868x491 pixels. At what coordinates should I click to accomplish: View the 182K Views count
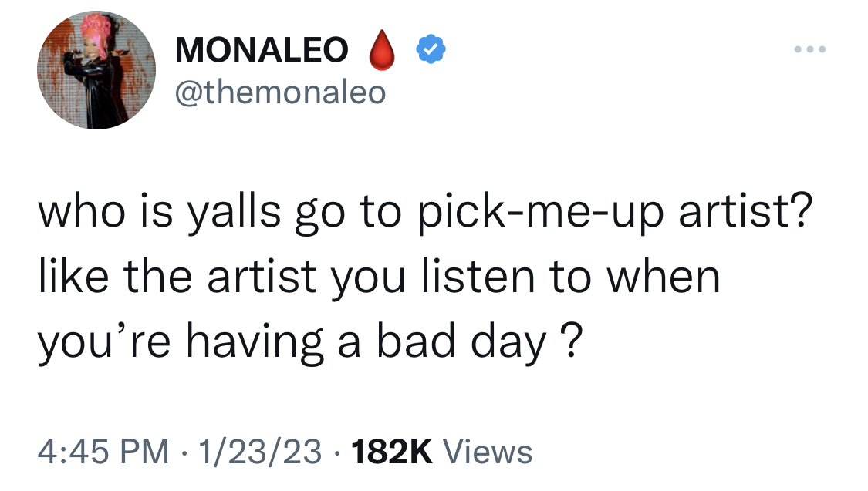(441, 451)
